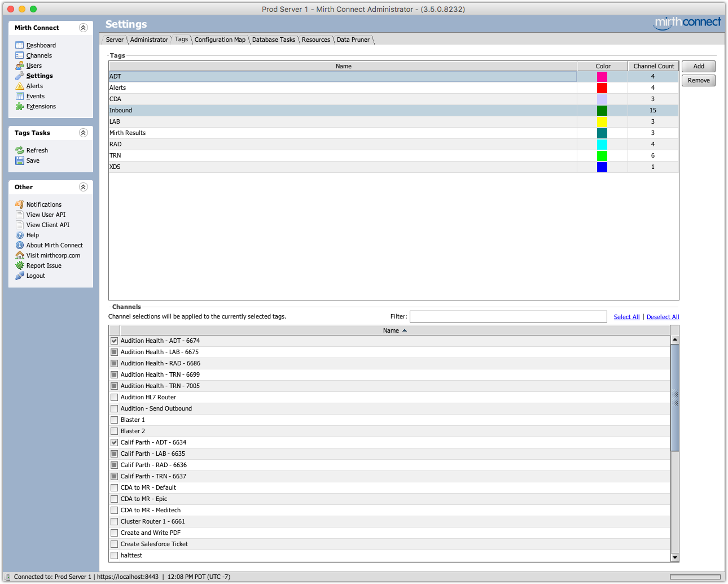
Task: Sort channels by Name column header
Action: click(x=395, y=330)
